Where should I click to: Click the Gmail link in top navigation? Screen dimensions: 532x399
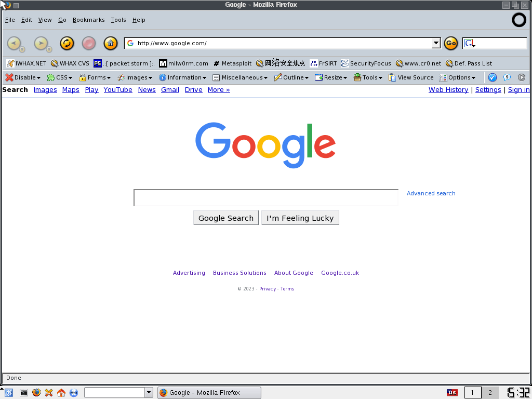coord(170,90)
